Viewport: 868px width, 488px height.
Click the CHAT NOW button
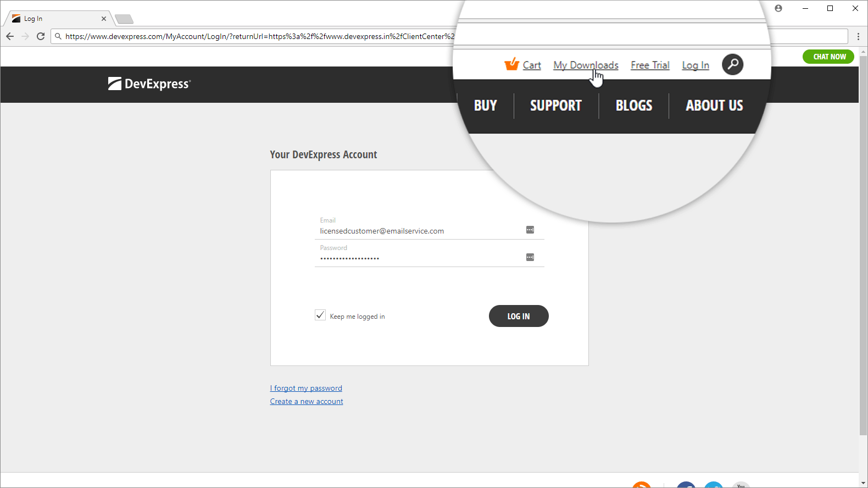[x=828, y=57]
